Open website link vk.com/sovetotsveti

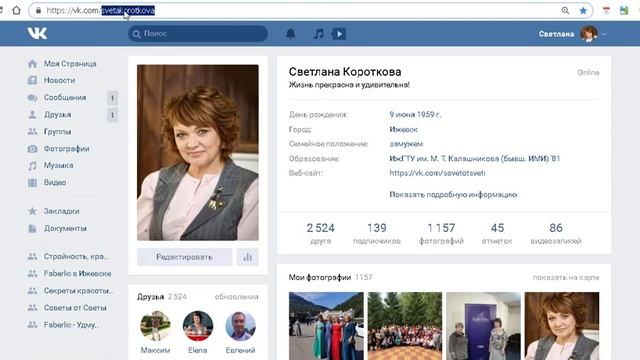[437, 173]
